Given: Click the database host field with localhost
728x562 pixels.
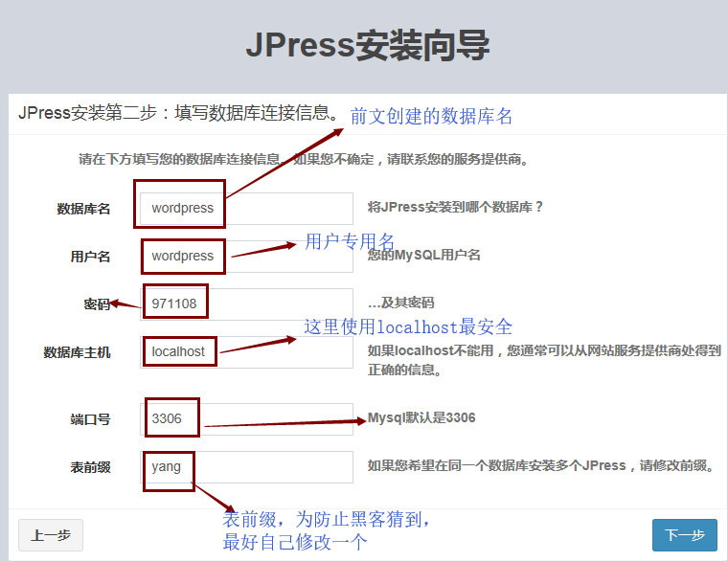Looking at the screenshot, I should [246, 351].
